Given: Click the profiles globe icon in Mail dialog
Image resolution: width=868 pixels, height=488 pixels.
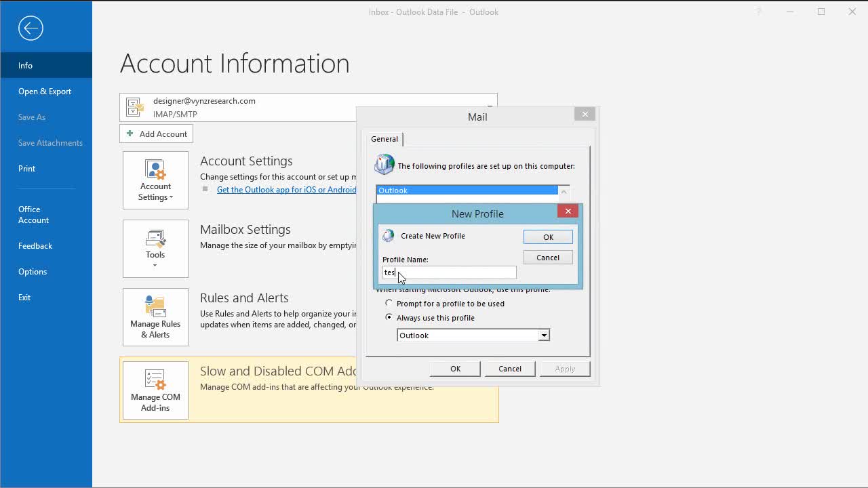Looking at the screenshot, I should coord(384,165).
